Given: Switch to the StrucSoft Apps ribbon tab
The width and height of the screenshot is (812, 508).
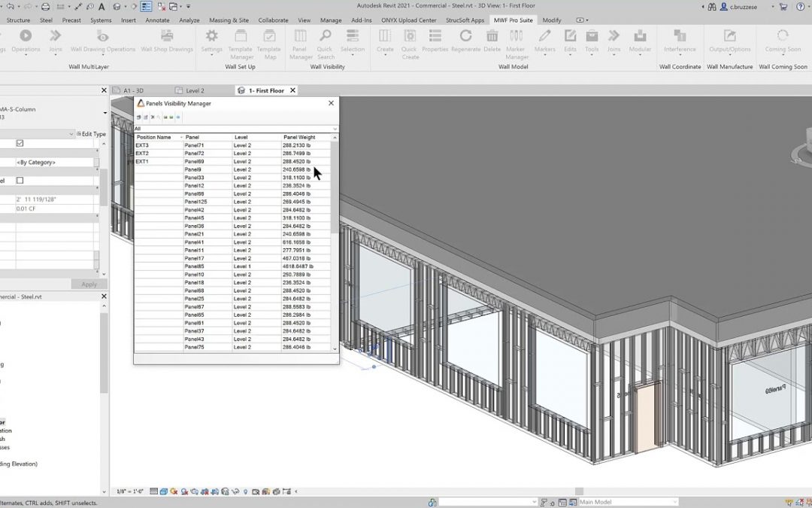Looking at the screenshot, I should (465, 20).
